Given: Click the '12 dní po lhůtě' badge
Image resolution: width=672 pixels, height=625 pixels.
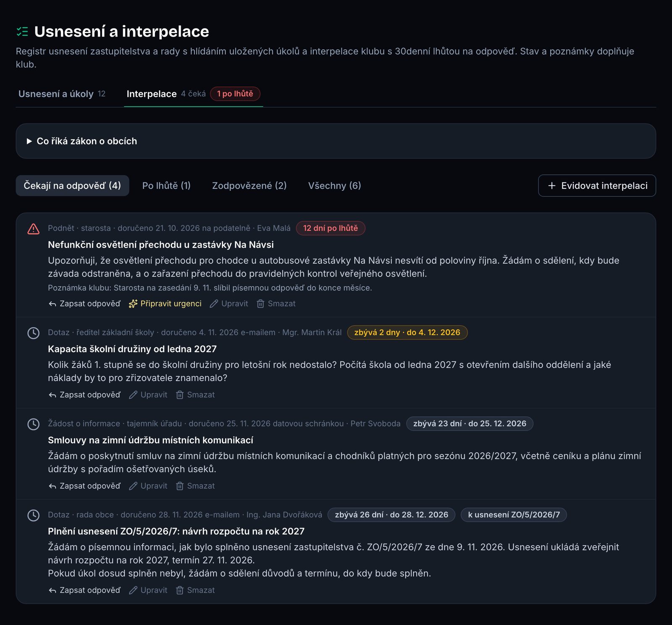Looking at the screenshot, I should pos(331,228).
